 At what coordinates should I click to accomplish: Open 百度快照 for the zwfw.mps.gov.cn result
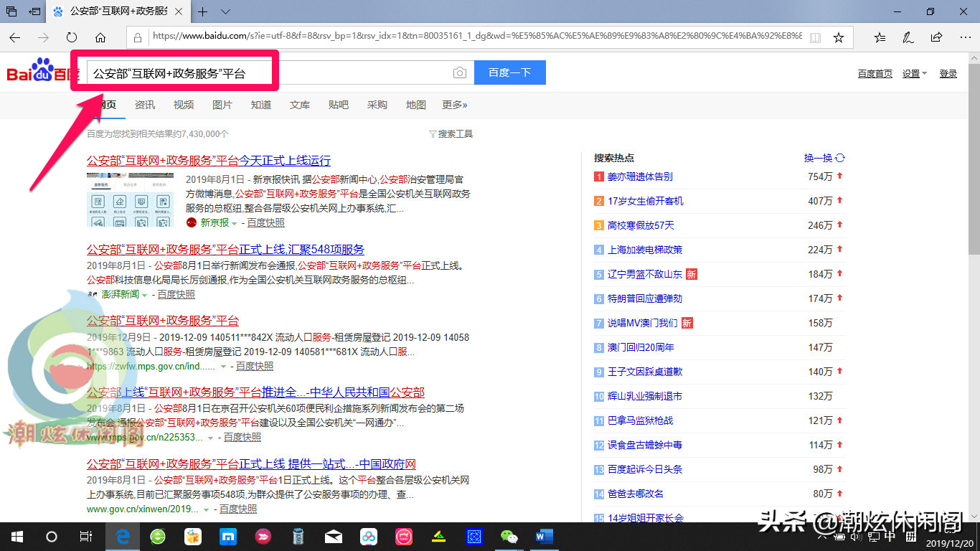pos(255,366)
